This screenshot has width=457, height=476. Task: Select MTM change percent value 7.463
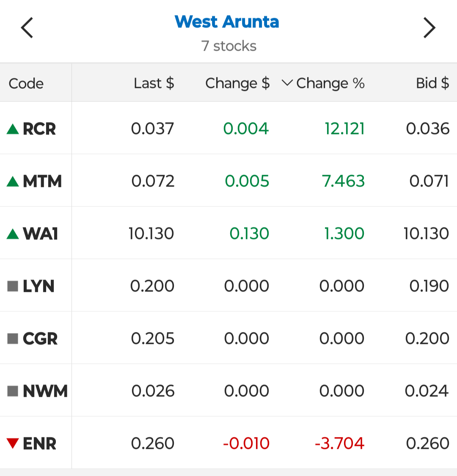344,181
